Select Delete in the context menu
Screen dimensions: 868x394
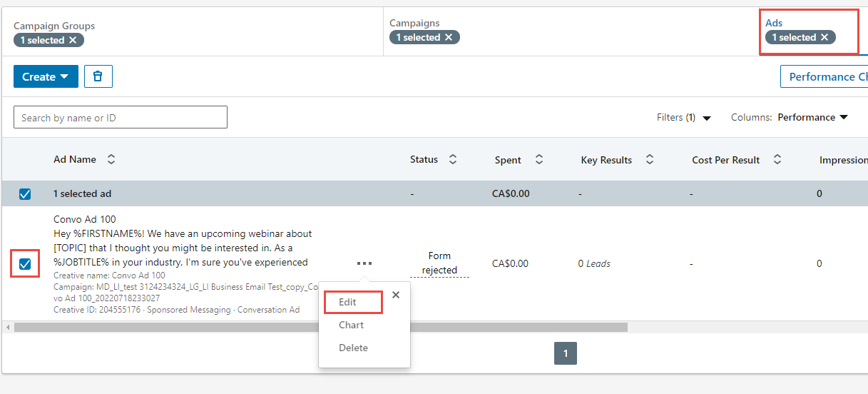tap(353, 348)
